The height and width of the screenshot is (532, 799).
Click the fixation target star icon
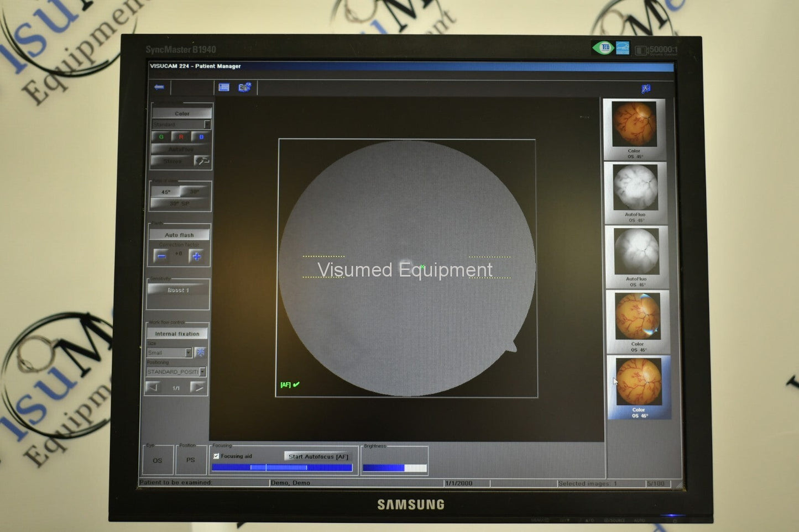[x=200, y=352]
